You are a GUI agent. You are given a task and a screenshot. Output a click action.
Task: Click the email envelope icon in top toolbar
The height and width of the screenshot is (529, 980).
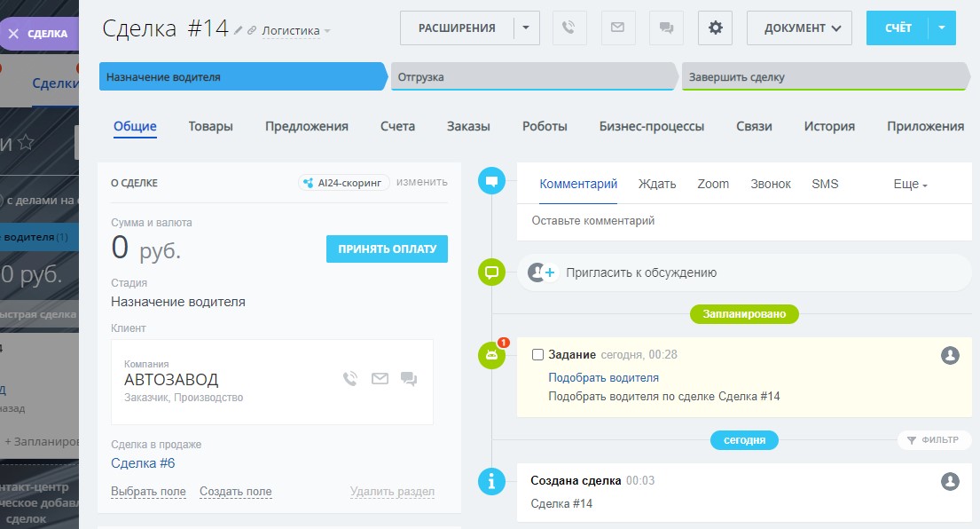click(x=617, y=28)
